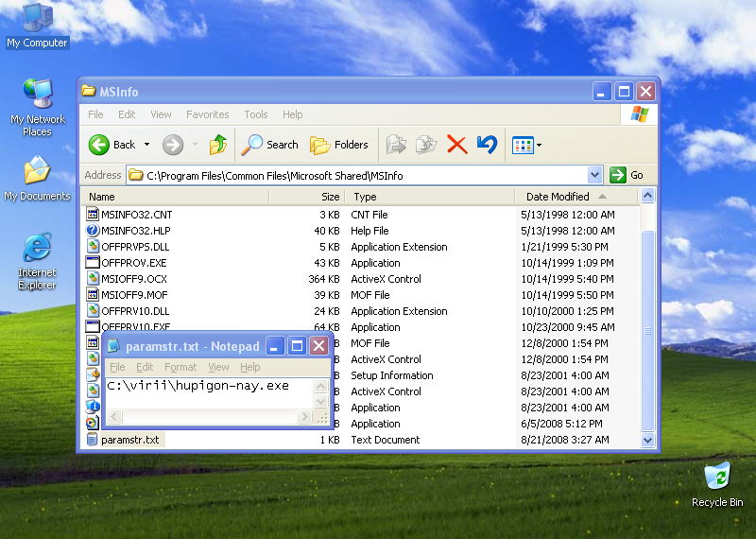This screenshot has height=539, width=756.
Task: Open Explorer File menu
Action: [95, 114]
